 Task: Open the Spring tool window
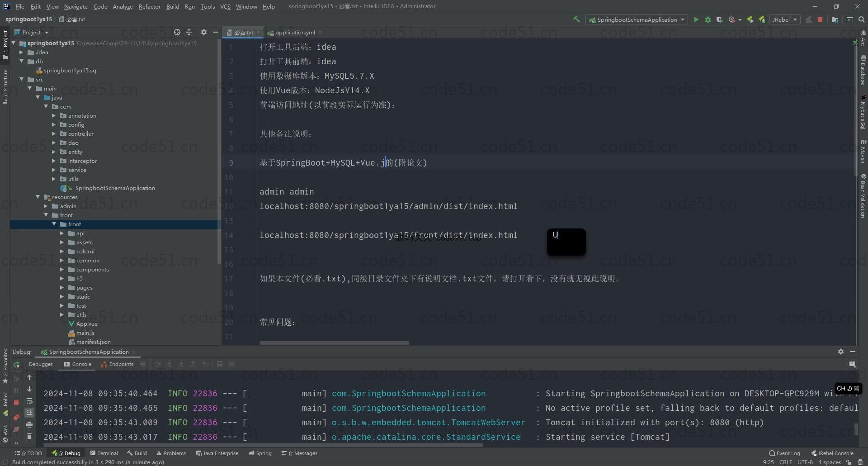[x=260, y=453]
